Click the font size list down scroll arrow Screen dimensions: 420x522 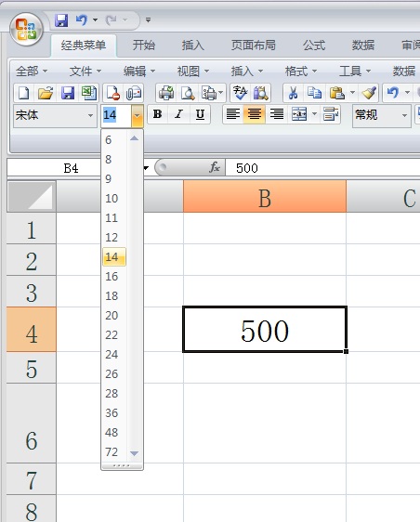[x=134, y=453]
